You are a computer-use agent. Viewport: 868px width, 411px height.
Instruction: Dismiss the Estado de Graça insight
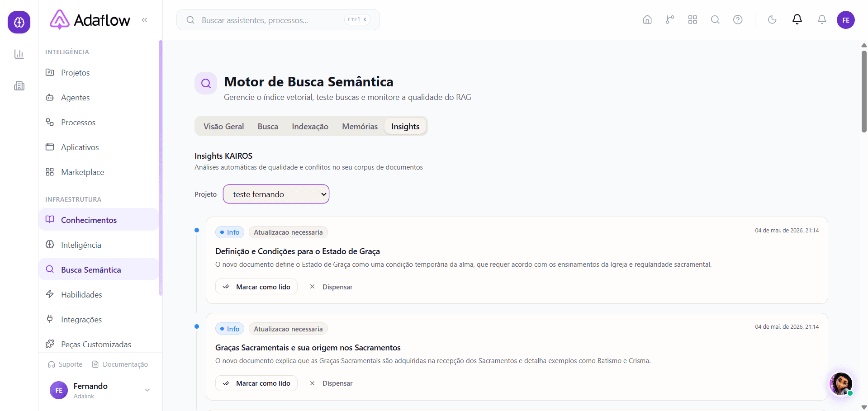[331, 287]
